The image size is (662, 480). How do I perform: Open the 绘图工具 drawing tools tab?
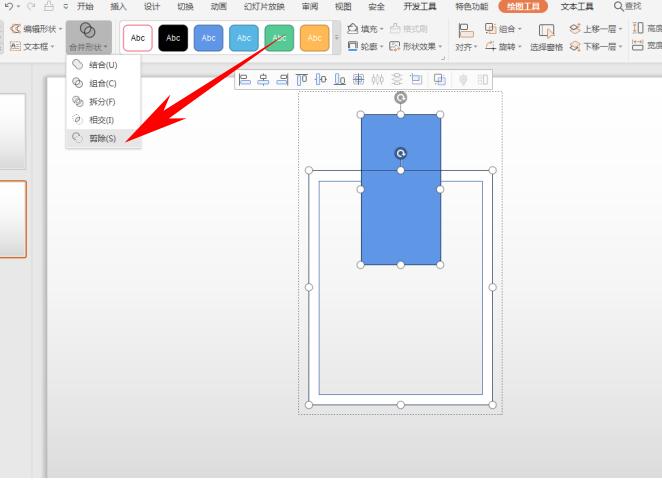click(x=523, y=6)
